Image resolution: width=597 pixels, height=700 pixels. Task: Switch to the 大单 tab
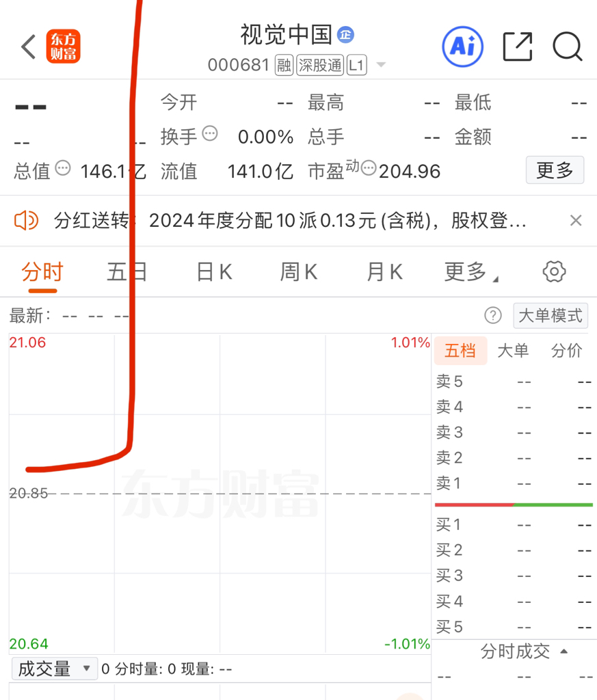[x=513, y=351]
